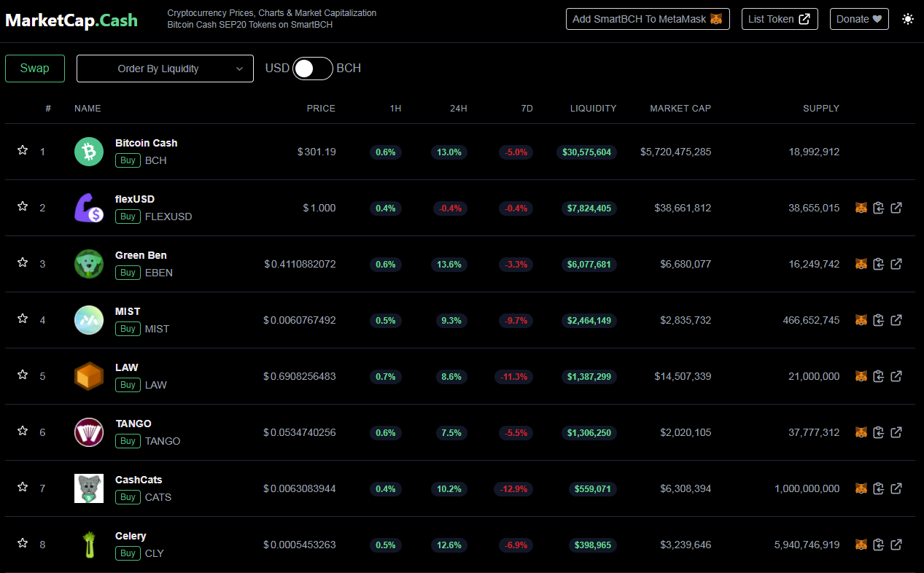Copy flexUSD contract address icon
The width and height of the screenshot is (924, 573).
(x=879, y=208)
